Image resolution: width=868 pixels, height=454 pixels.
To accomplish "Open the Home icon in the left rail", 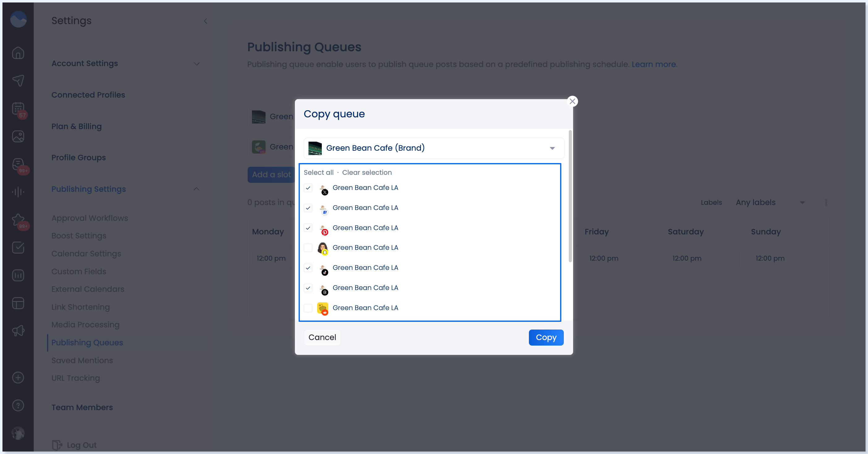I will (18, 53).
